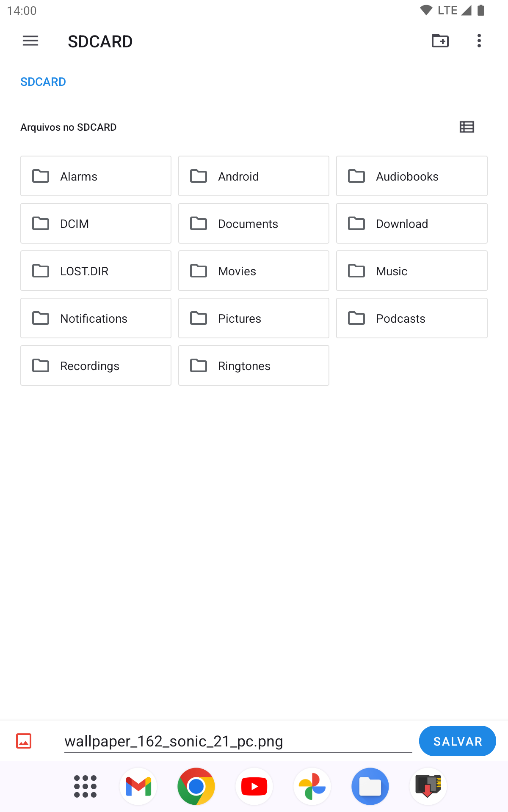Click the SDCARD breadcrumb link

pos(43,82)
